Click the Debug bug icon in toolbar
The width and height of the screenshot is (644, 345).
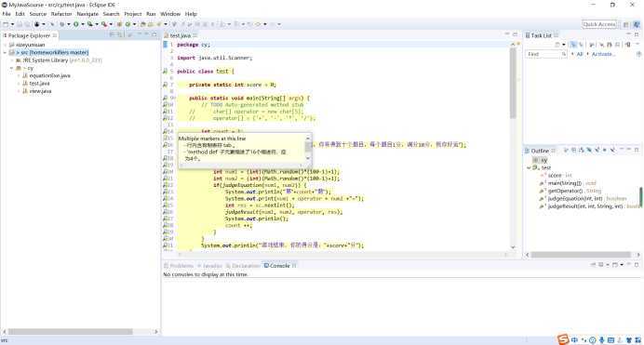coord(36,24)
